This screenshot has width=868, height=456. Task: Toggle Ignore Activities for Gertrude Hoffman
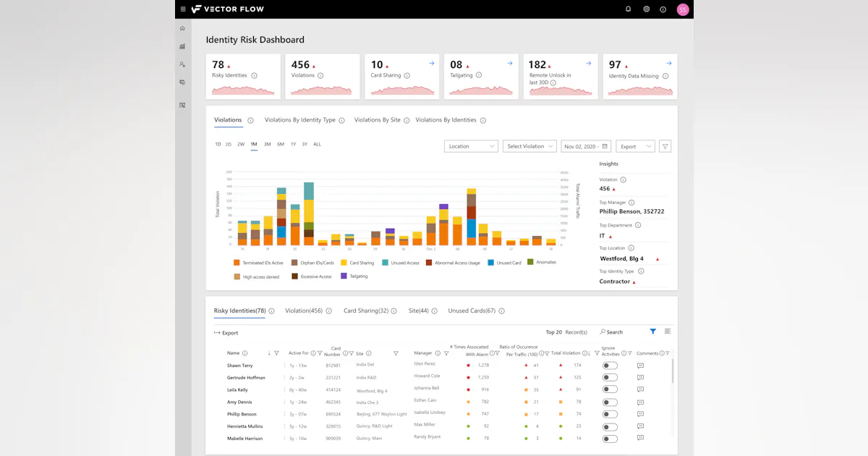(x=610, y=378)
